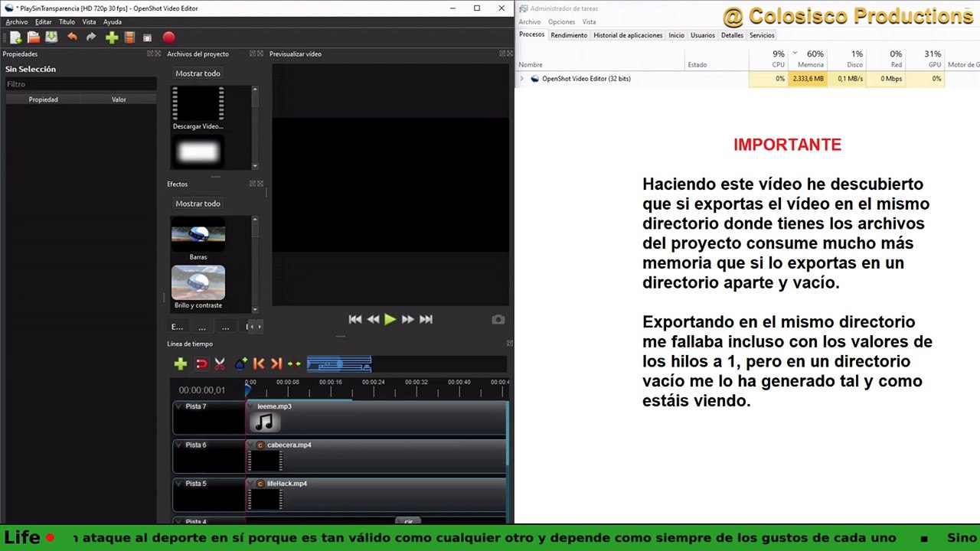The width and height of the screenshot is (980, 551).
Task: Jump to end of the video preview
Action: (x=426, y=319)
